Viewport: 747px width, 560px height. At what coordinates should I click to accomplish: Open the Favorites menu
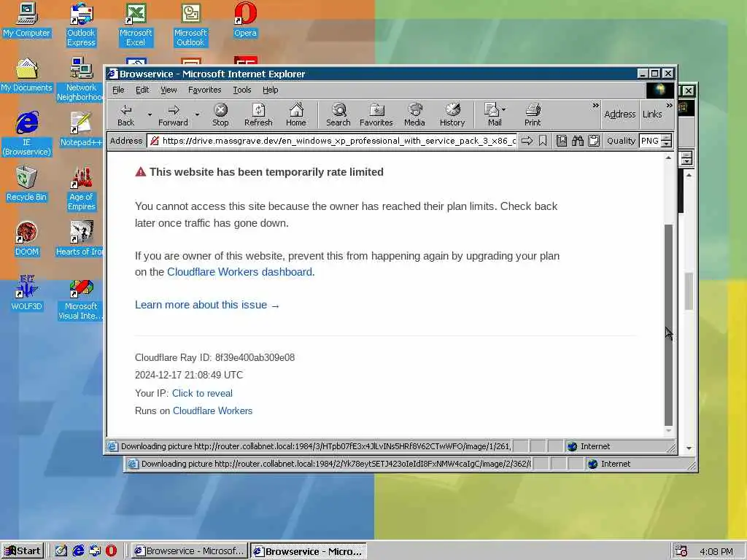(205, 90)
